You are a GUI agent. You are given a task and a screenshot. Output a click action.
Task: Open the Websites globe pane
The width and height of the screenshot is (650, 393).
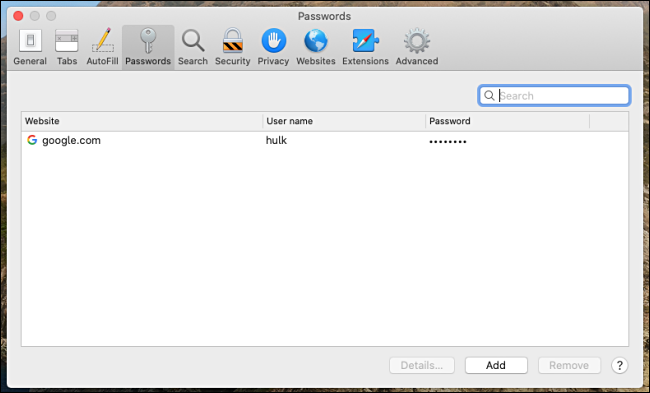315,47
